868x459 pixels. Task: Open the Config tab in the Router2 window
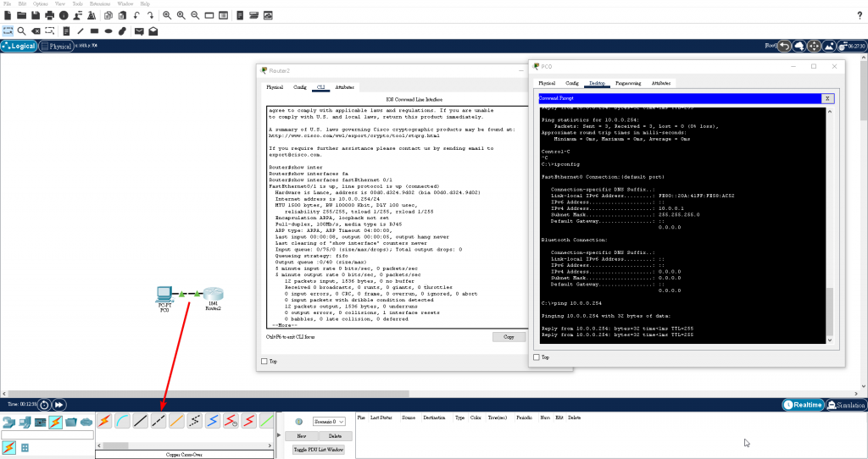point(299,87)
